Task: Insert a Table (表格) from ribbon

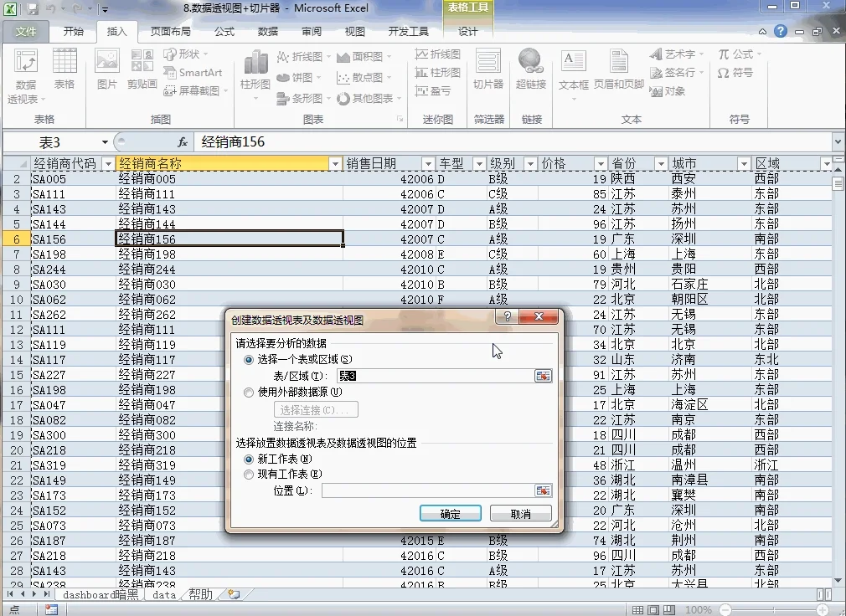Action: 64,69
